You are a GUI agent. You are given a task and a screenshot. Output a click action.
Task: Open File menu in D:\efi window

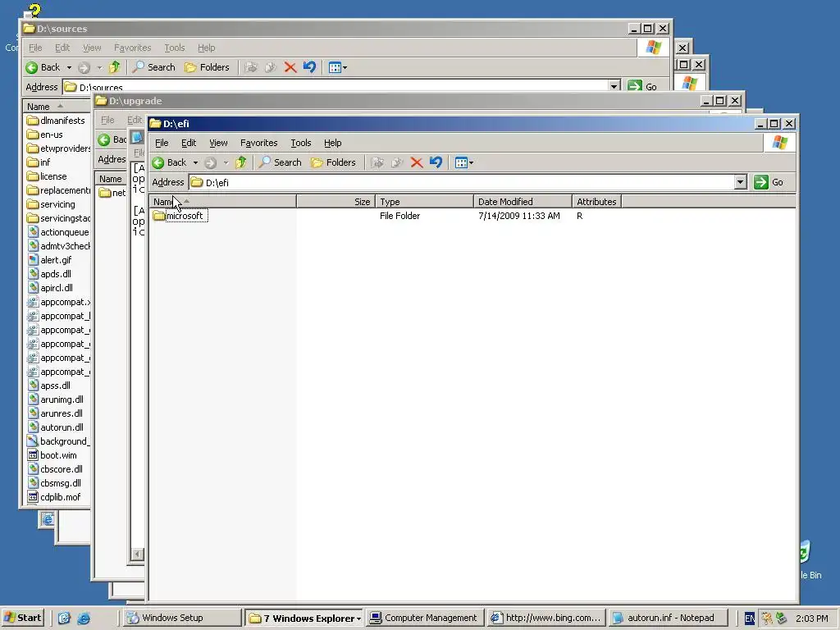(x=162, y=143)
